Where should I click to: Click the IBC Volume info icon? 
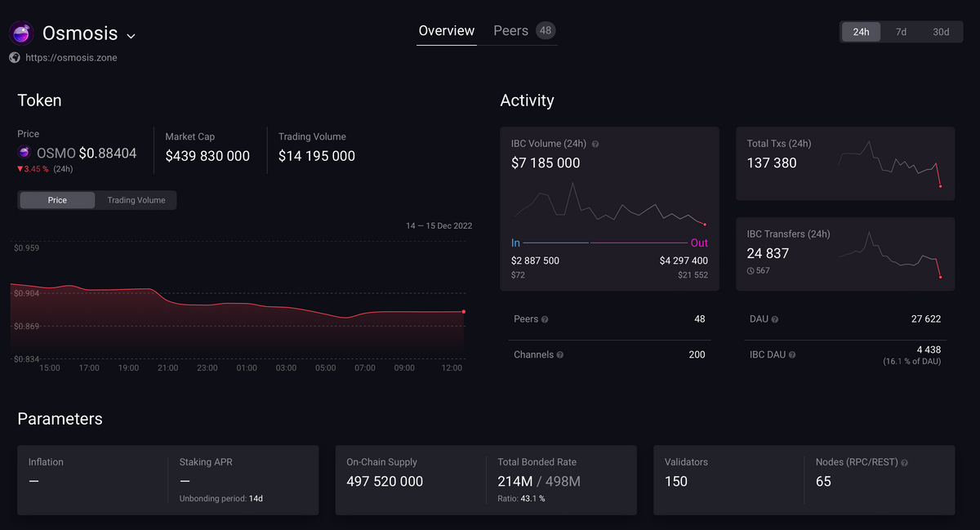[x=595, y=145]
